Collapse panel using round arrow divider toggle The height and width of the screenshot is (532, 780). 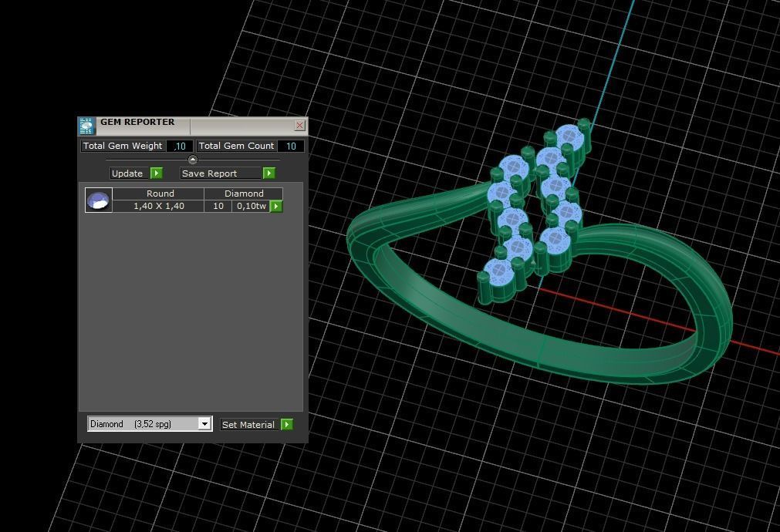193,160
